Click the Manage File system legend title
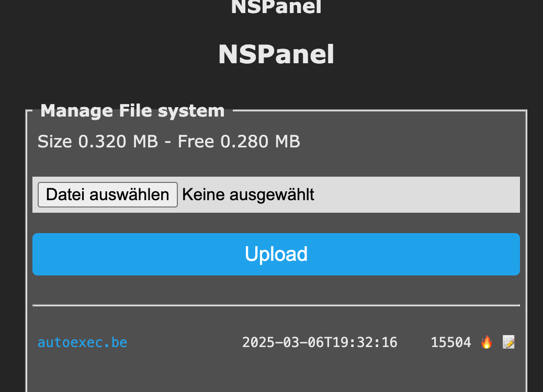 point(132,111)
